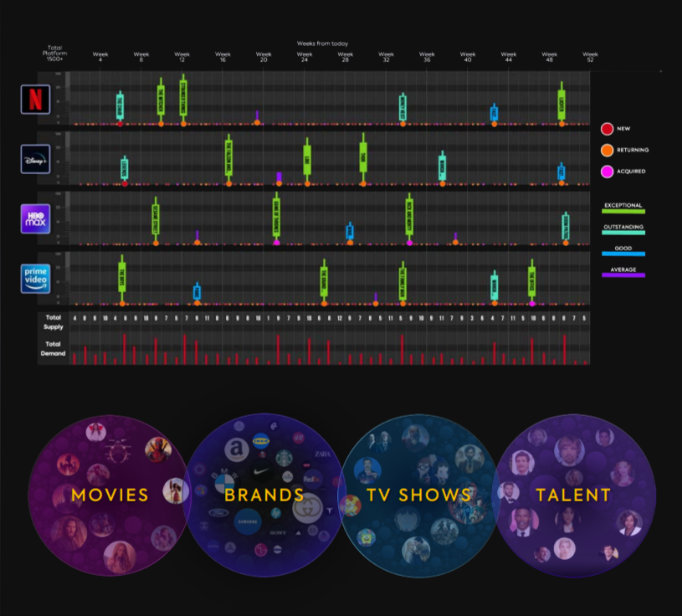Click the orange RETURNING legend dot
Screen dimensions: 682x616
point(607,150)
